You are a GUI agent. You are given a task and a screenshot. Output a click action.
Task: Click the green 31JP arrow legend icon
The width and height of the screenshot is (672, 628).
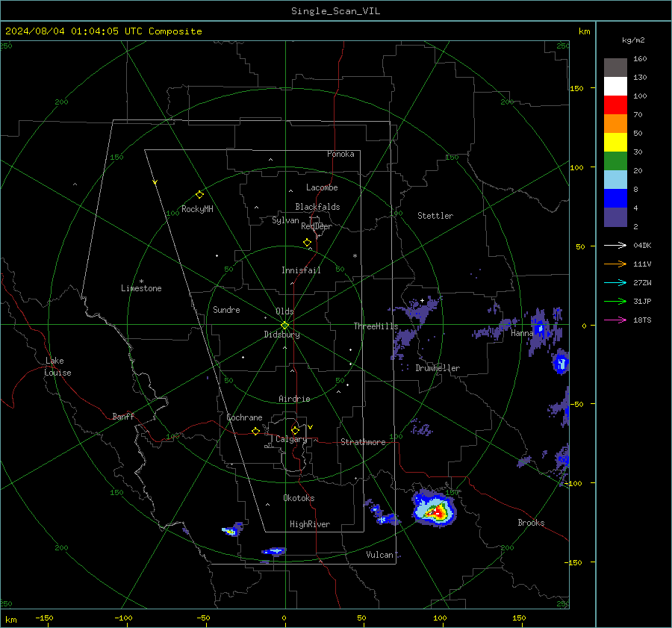point(615,302)
